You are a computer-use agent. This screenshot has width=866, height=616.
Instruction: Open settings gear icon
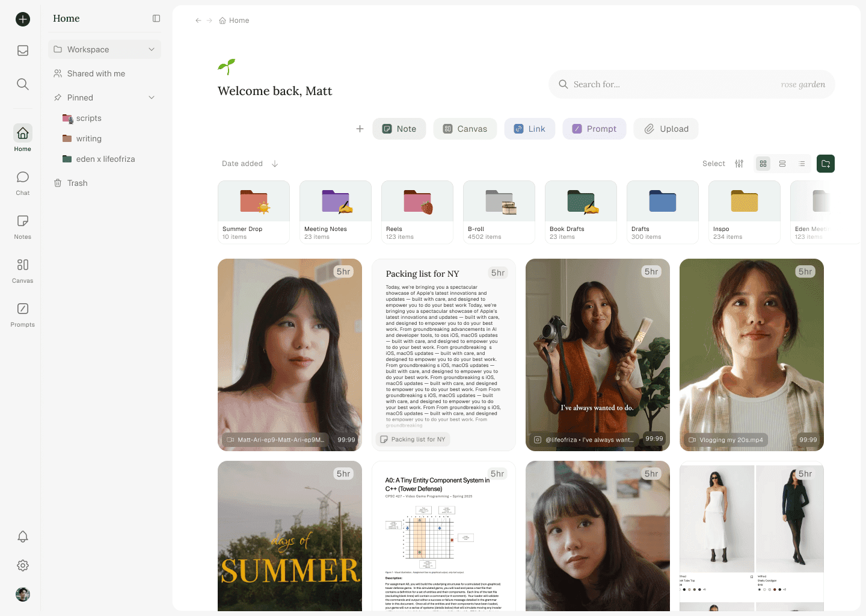(23, 565)
